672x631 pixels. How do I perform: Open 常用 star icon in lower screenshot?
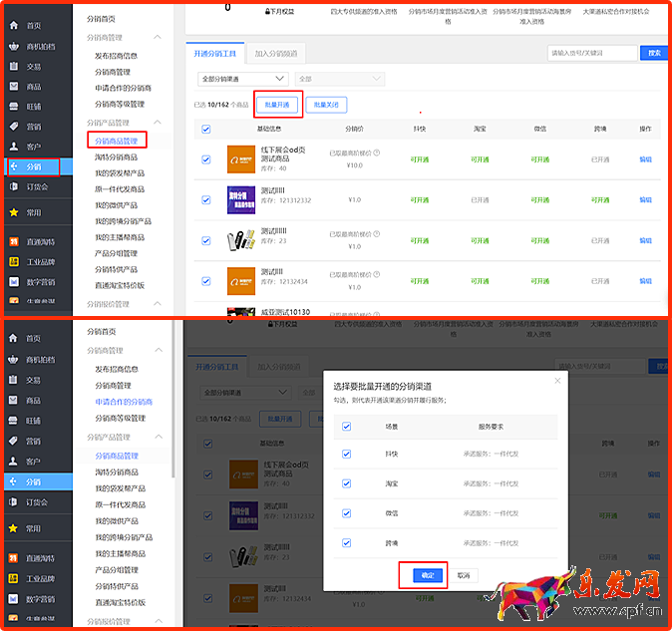(13, 528)
